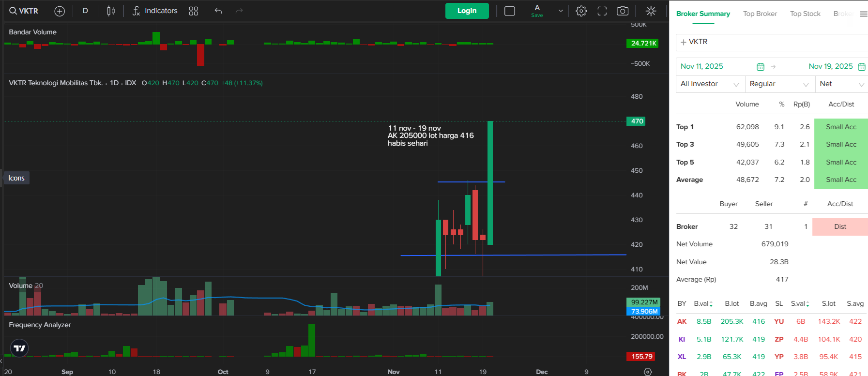
Task: Open the hamburger menu in the broker panel
Action: click(864, 14)
